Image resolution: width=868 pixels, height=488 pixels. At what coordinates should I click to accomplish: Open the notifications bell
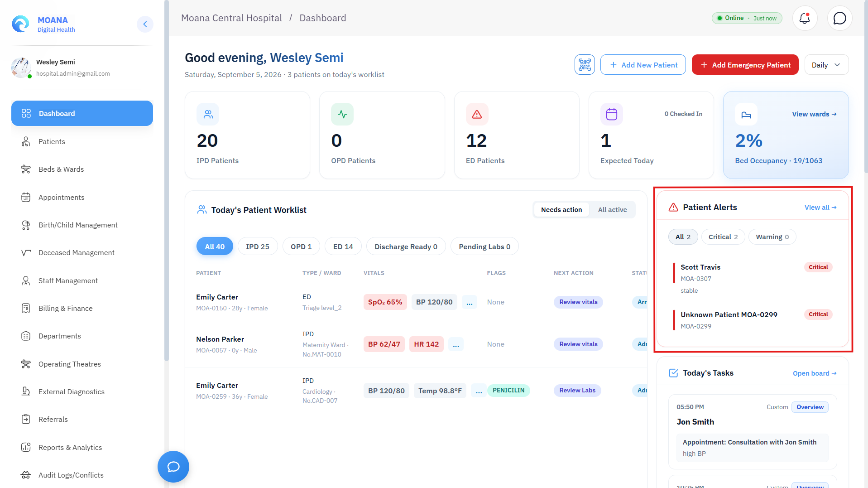805,18
